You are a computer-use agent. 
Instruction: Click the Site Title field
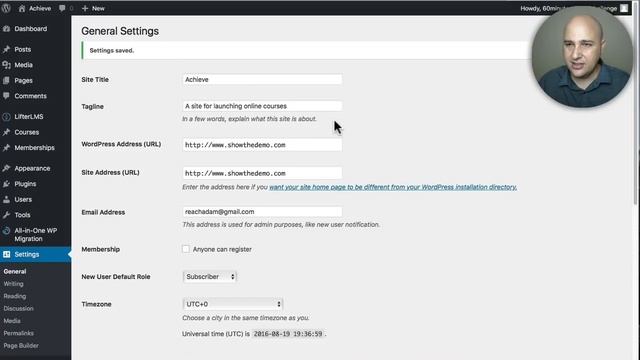click(x=262, y=80)
